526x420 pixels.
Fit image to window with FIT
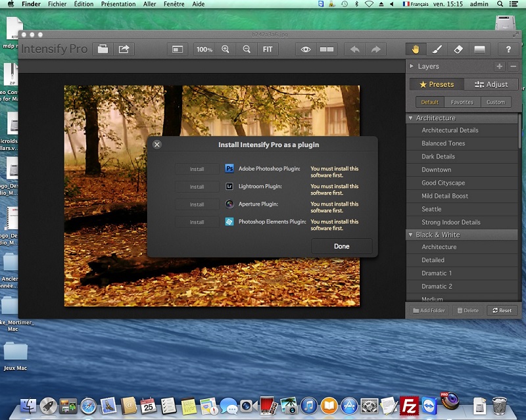268,49
